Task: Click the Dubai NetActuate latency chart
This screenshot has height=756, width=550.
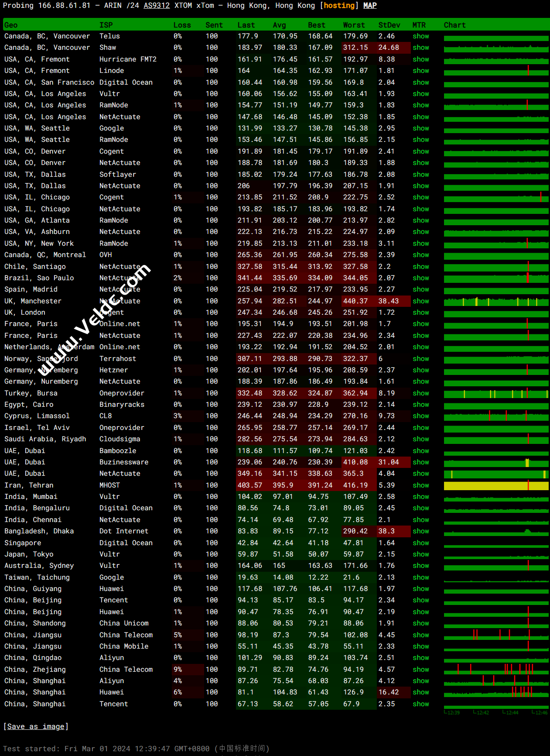Action: coord(496,474)
